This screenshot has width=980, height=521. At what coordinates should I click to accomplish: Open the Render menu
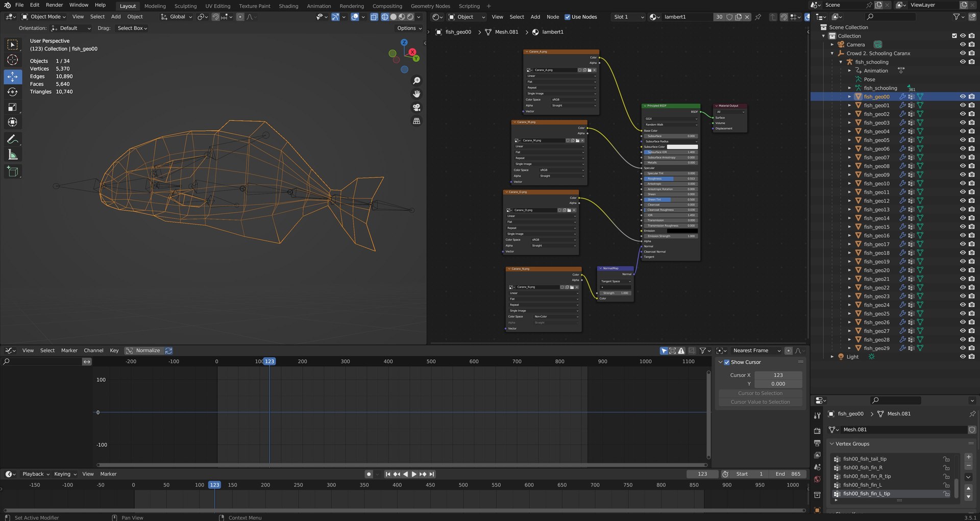(x=55, y=5)
